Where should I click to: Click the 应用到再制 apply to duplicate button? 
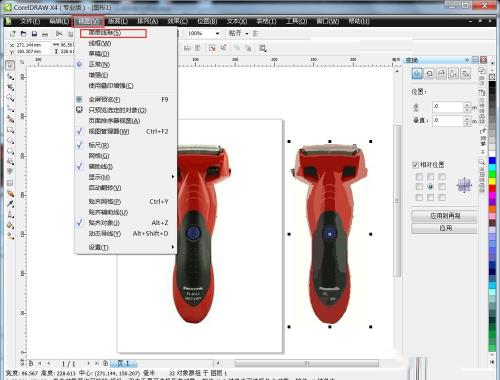(x=445, y=216)
